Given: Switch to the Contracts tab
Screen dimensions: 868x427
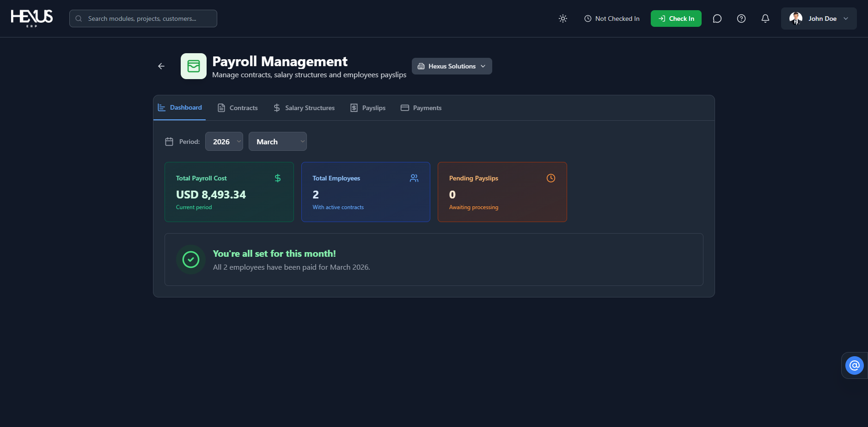Looking at the screenshot, I should pos(238,108).
